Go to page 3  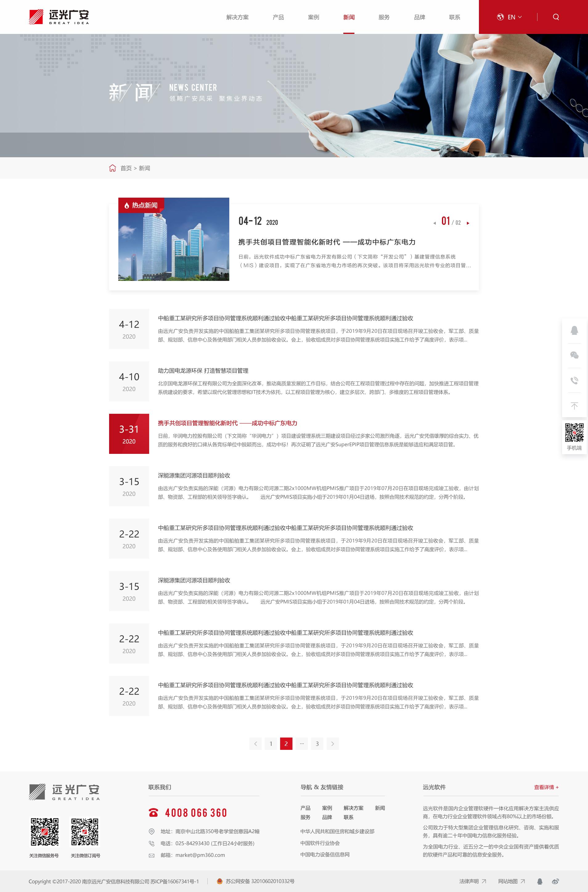[317, 743]
